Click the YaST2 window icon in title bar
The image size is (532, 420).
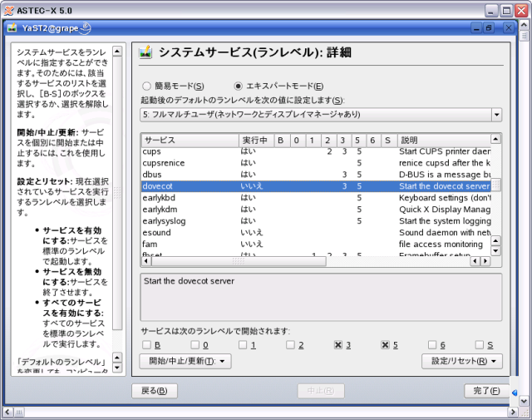pyautogui.click(x=12, y=27)
